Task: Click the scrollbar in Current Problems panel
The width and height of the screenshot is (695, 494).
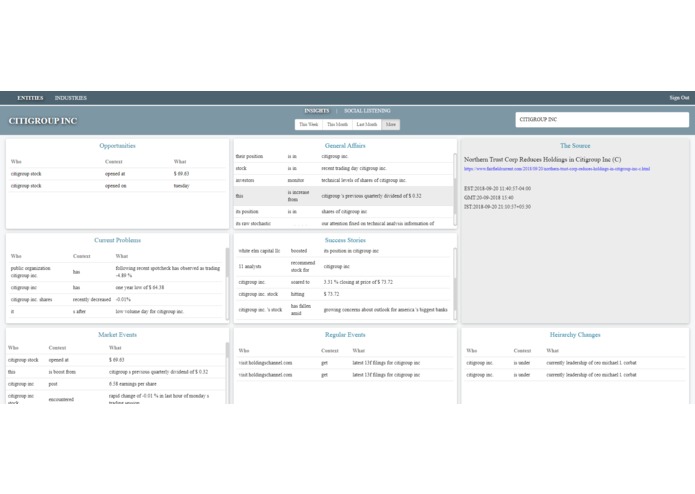Action: tap(227, 283)
